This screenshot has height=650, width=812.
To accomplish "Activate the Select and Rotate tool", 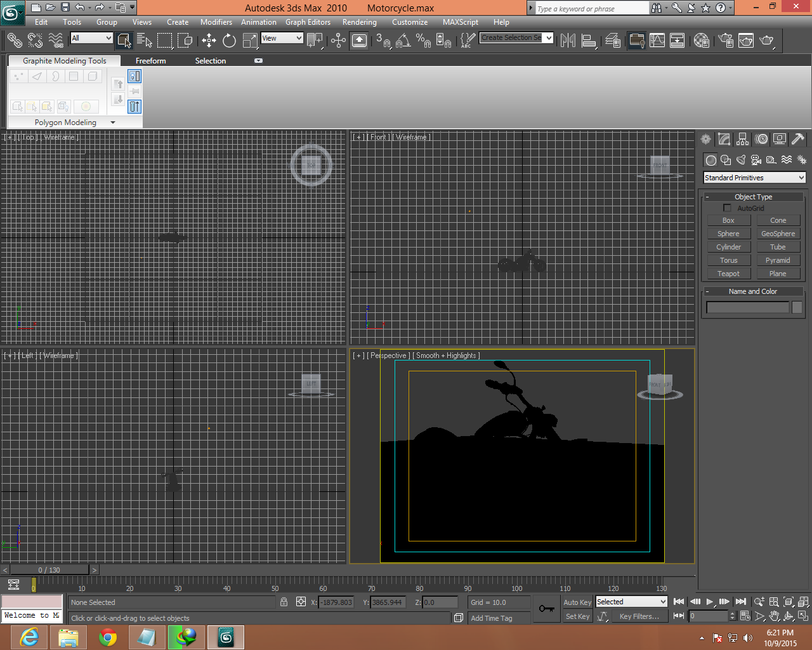I will 229,41.
